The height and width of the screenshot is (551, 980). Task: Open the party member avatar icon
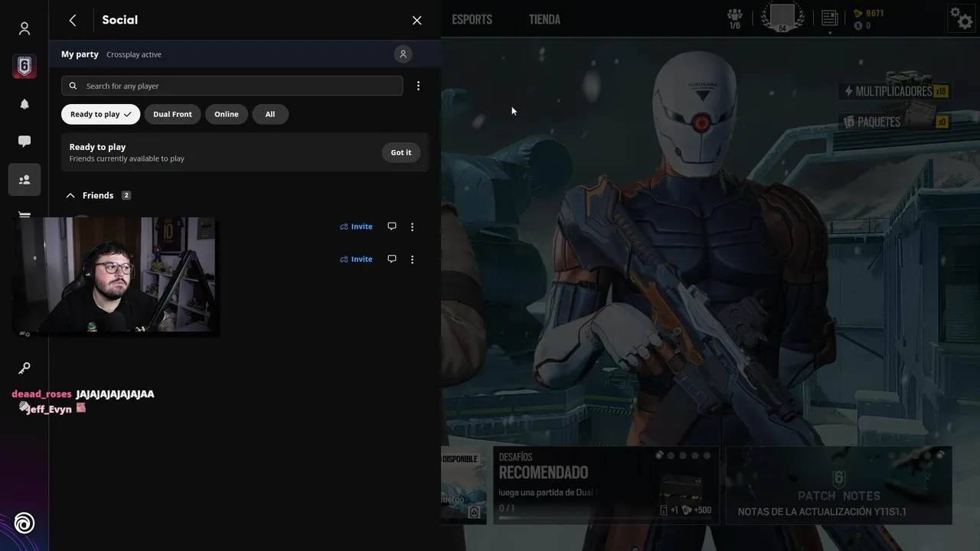[x=403, y=54]
